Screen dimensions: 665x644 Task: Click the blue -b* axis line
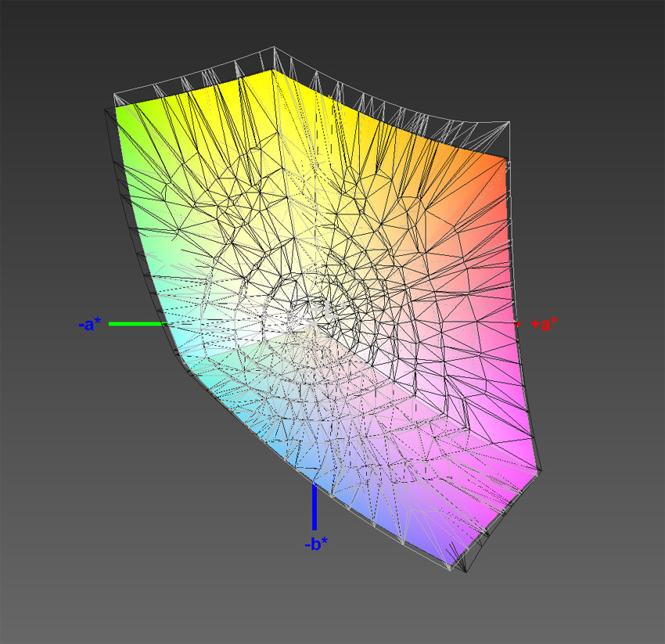point(315,507)
